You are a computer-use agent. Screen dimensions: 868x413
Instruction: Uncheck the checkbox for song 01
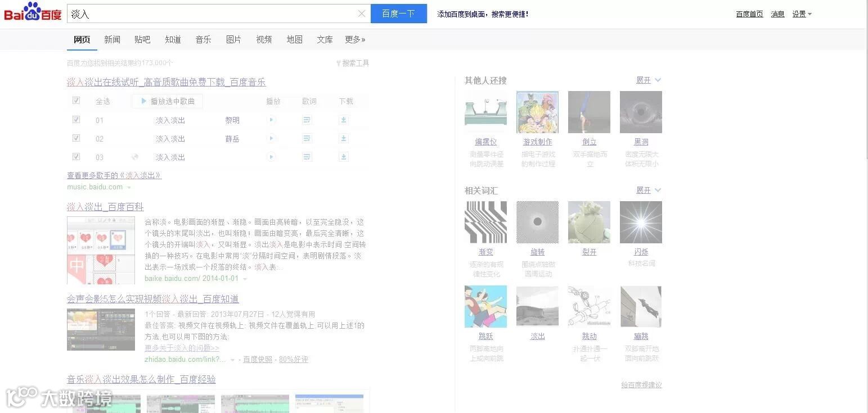coord(77,120)
